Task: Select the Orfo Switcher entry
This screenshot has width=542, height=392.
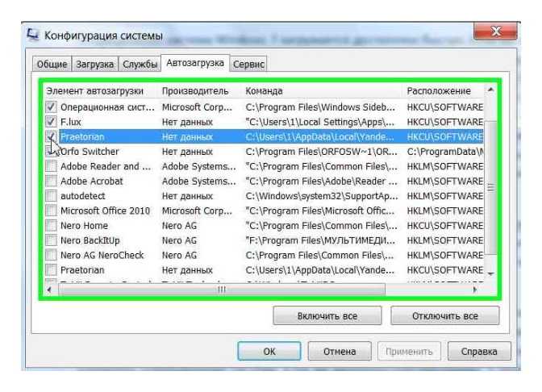Action: click(x=90, y=152)
